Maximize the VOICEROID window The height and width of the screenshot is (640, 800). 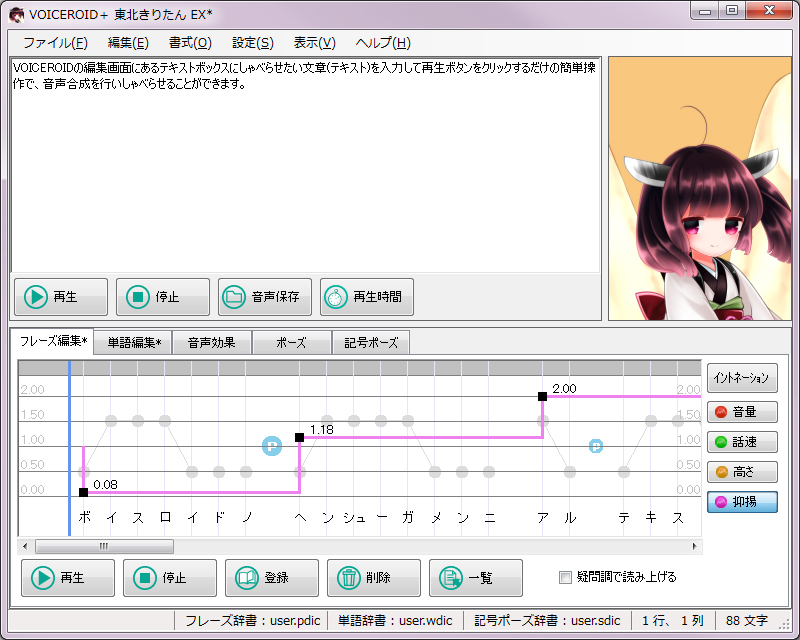(732, 10)
